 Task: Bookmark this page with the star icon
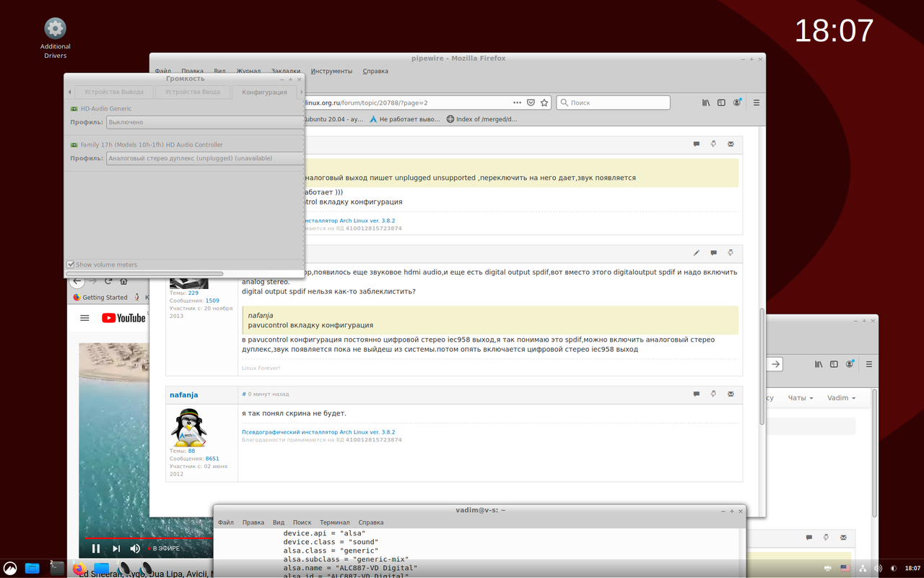pyautogui.click(x=544, y=103)
